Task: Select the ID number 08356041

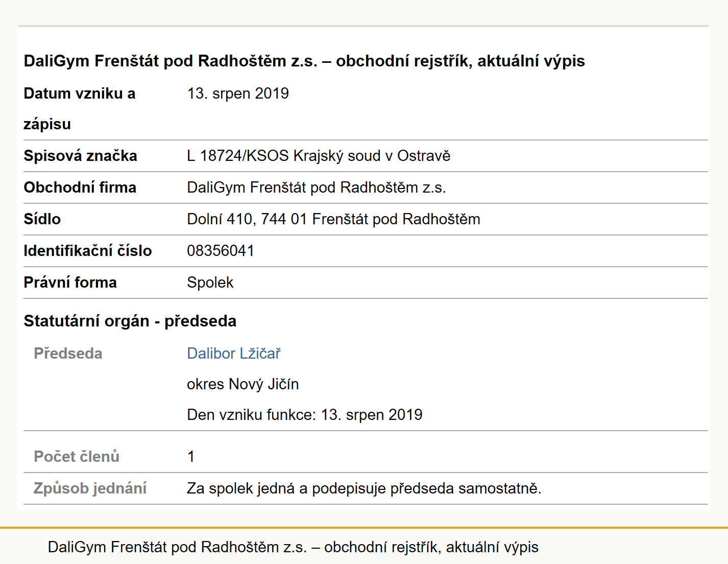Action: coord(221,251)
